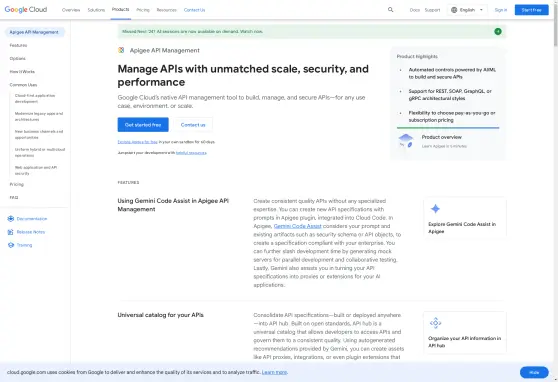The height and width of the screenshot is (382, 558).
Task: Click the Hide cookie banner button
Action: (x=534, y=372)
